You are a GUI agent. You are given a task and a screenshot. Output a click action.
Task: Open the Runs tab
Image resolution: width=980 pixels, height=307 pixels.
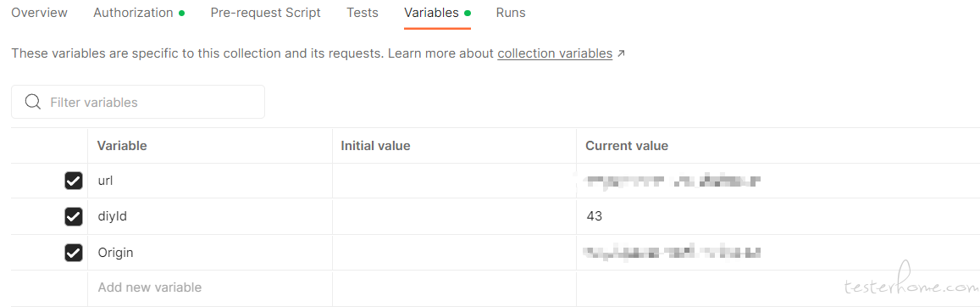point(511,13)
